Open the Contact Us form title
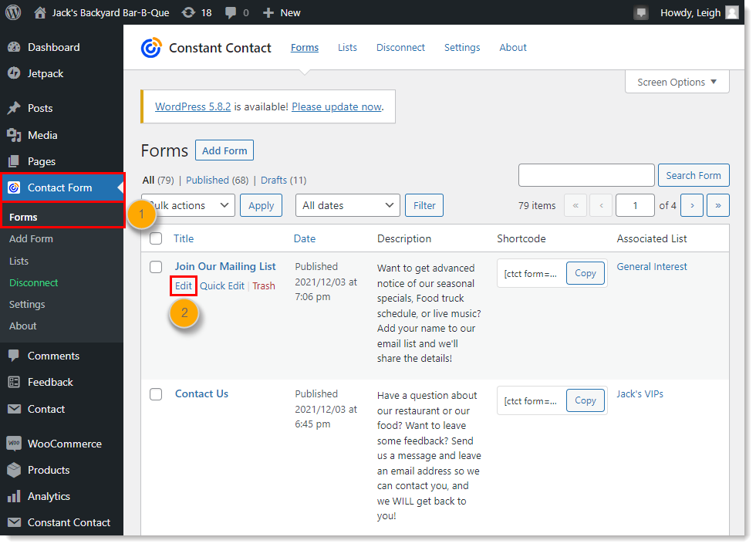This screenshot has width=756, height=547. [201, 393]
